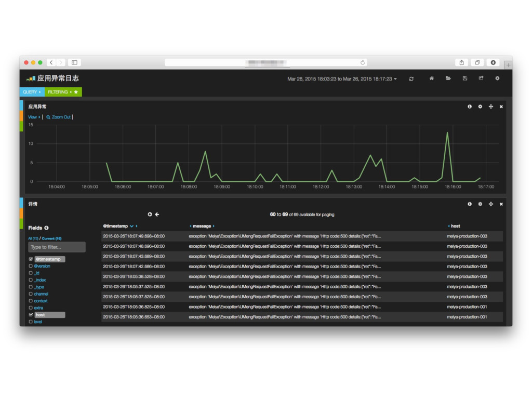532x399 pixels.
Task: Open log row timestamped 18:07:42.686
Action: click(302, 267)
